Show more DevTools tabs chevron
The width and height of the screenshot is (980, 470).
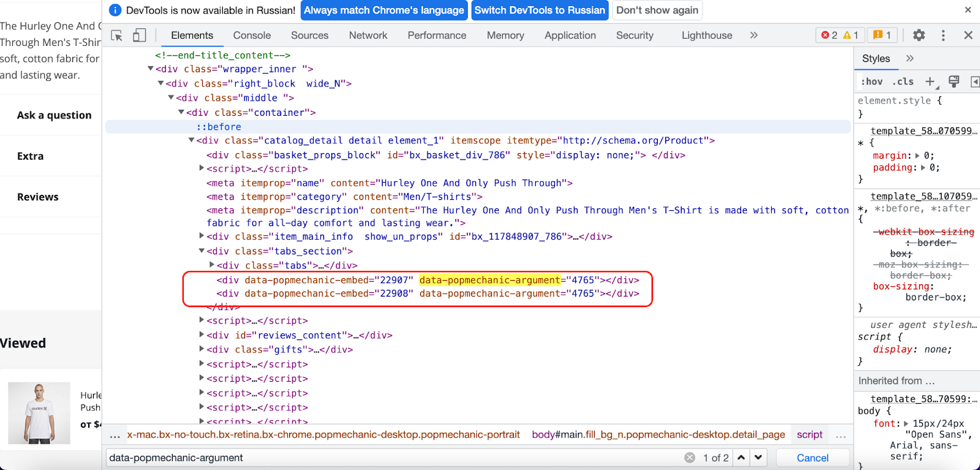[754, 36]
